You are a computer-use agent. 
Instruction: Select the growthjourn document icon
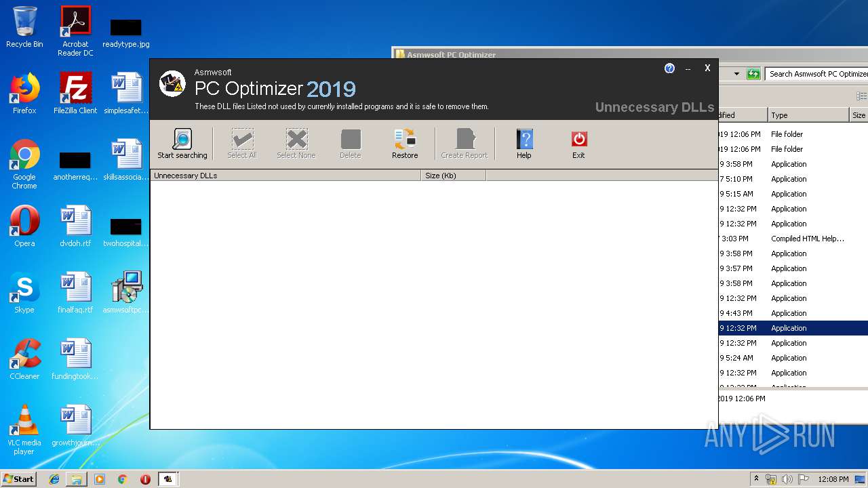pos(75,426)
